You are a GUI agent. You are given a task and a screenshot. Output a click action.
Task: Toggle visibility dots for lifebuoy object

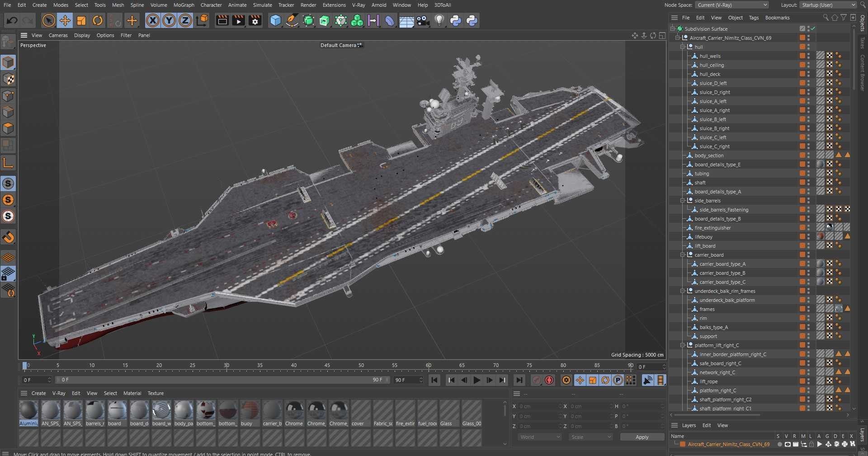pos(808,237)
